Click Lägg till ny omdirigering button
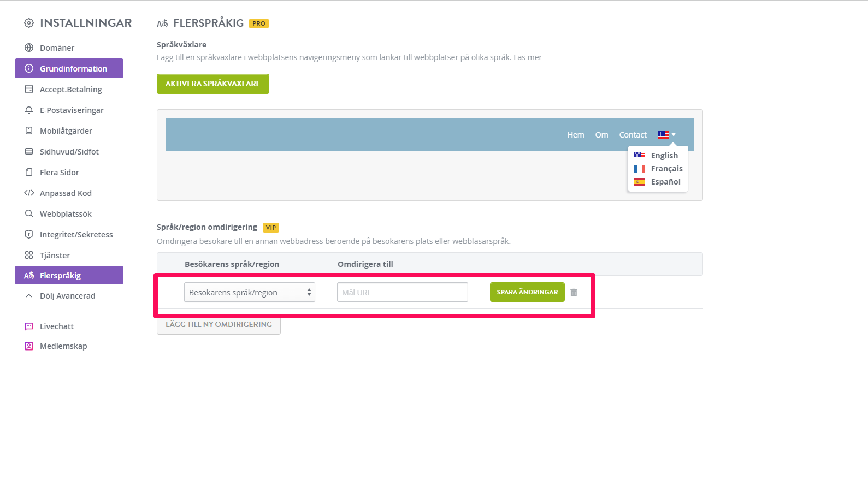Screen dimensions: 868x493 pyautogui.click(x=219, y=324)
